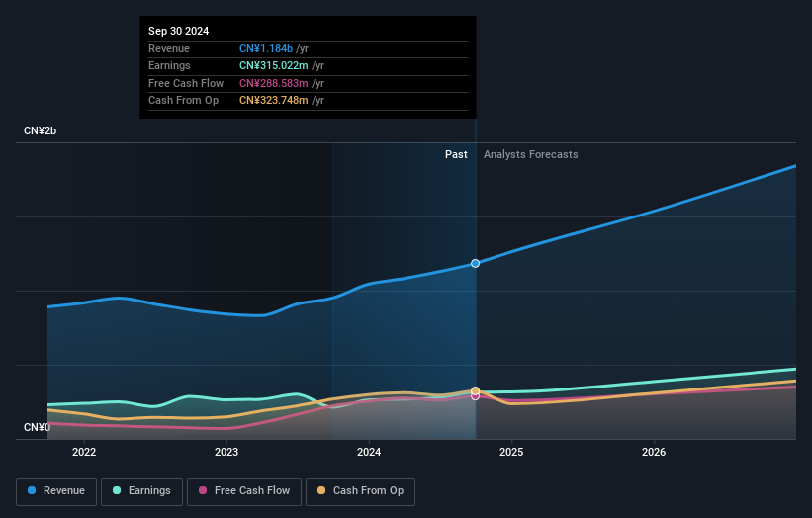The height and width of the screenshot is (518, 812).
Task: Click the 2025 year tick label
Action: (x=511, y=453)
